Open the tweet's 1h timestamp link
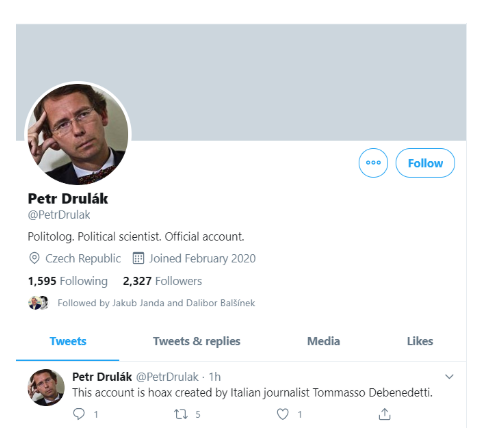 click(215, 377)
